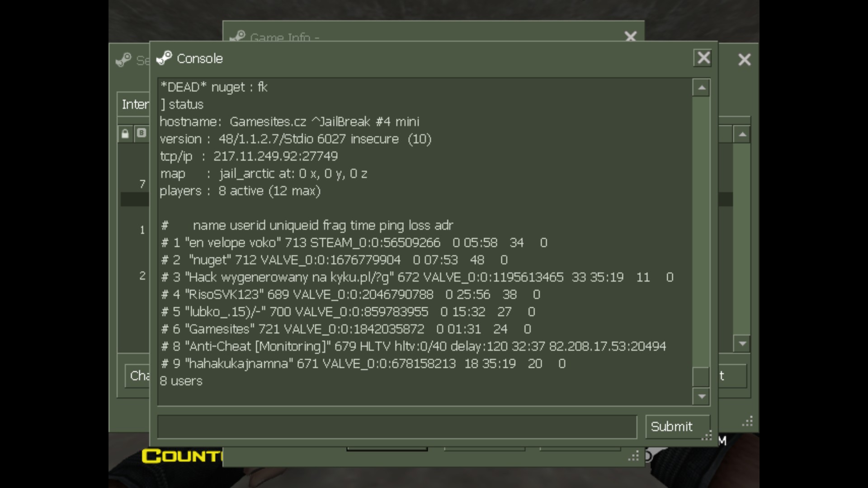The height and width of the screenshot is (488, 868).
Task: Sort servers by the bot column icon
Action: pos(142,133)
